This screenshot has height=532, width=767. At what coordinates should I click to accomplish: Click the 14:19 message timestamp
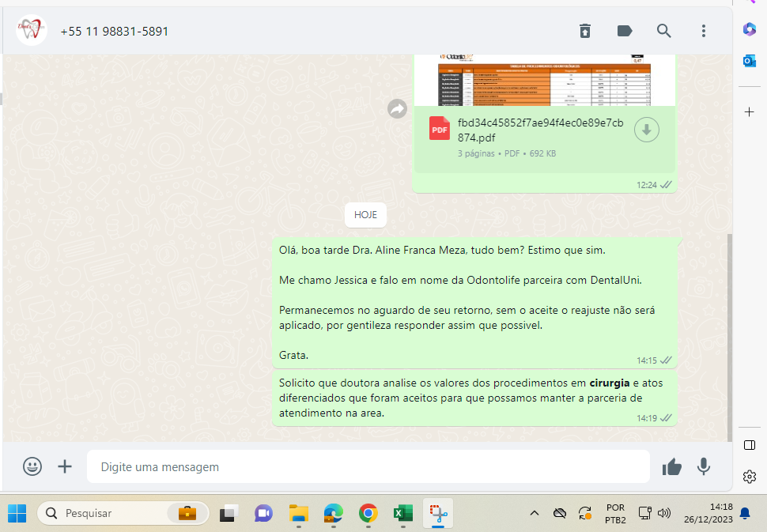click(x=646, y=418)
